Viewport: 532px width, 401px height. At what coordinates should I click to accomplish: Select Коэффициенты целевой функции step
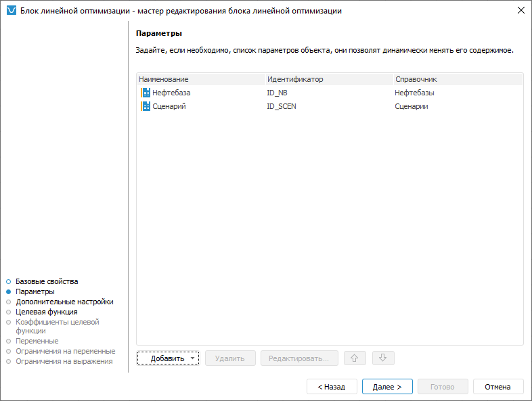58,326
